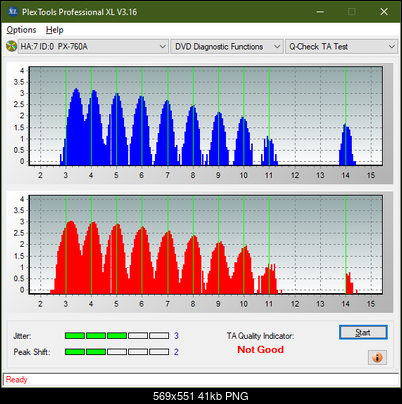Click the TA Quality Indicator label
The width and height of the screenshot is (402, 404).
point(260,336)
